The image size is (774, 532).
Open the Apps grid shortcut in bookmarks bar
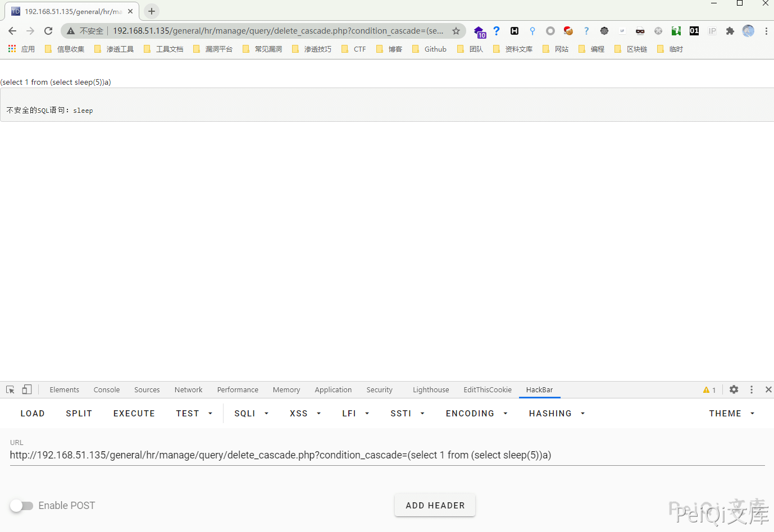[21, 49]
